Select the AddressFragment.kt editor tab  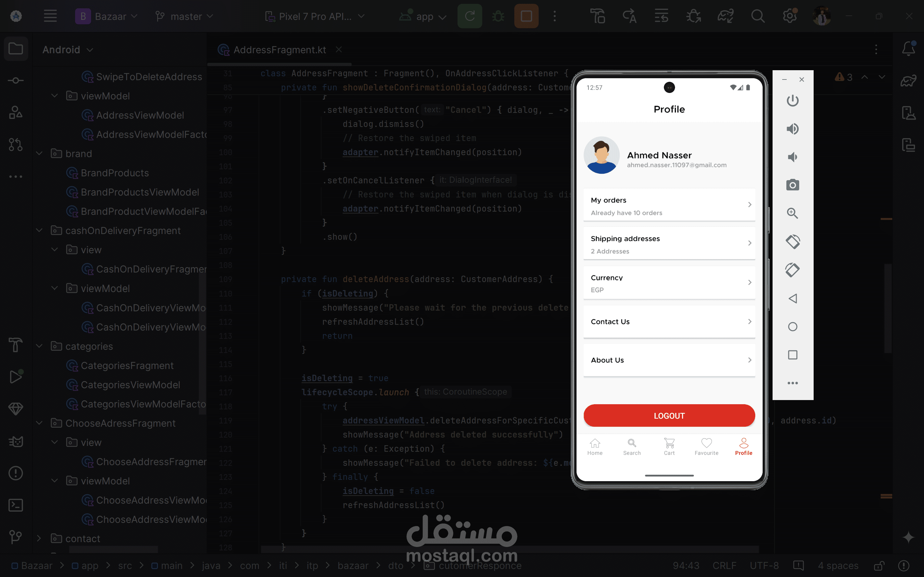click(x=279, y=50)
